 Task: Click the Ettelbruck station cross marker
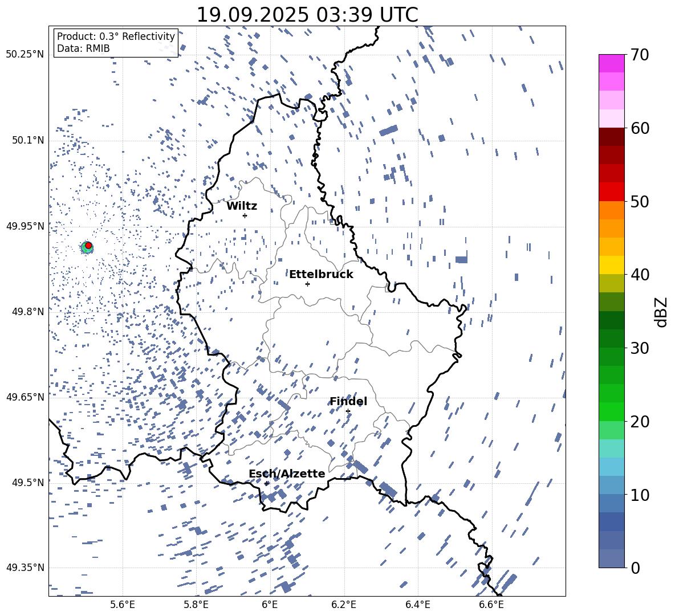coord(307,284)
